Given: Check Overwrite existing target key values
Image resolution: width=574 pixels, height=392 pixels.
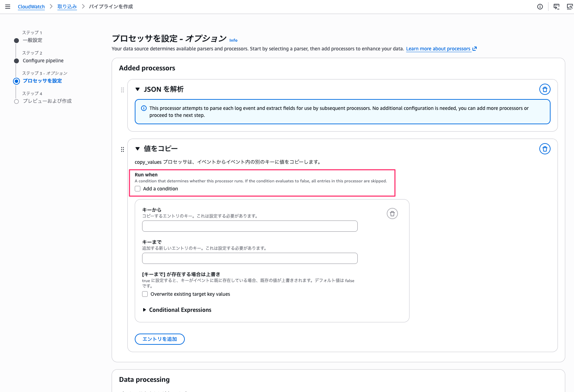Looking at the screenshot, I should click(145, 294).
